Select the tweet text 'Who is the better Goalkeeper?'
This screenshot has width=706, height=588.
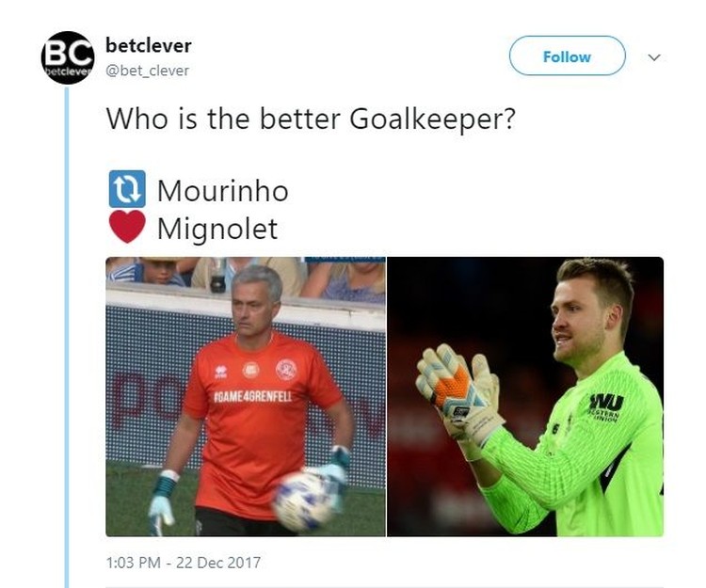(x=311, y=119)
